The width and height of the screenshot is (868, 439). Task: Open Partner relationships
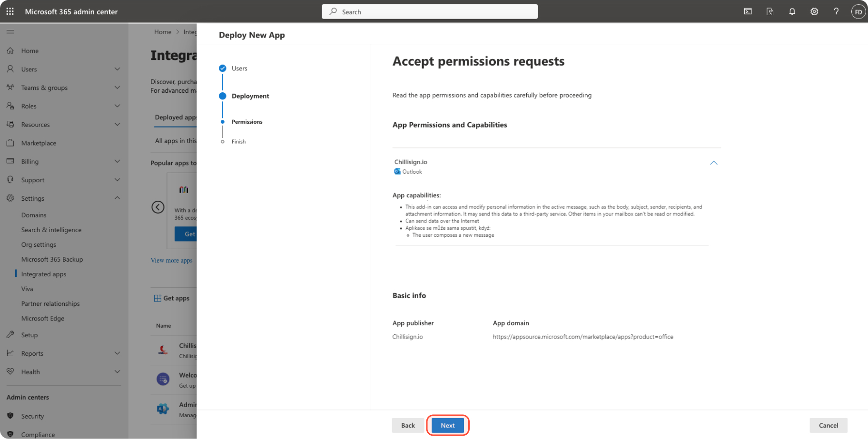coord(50,303)
